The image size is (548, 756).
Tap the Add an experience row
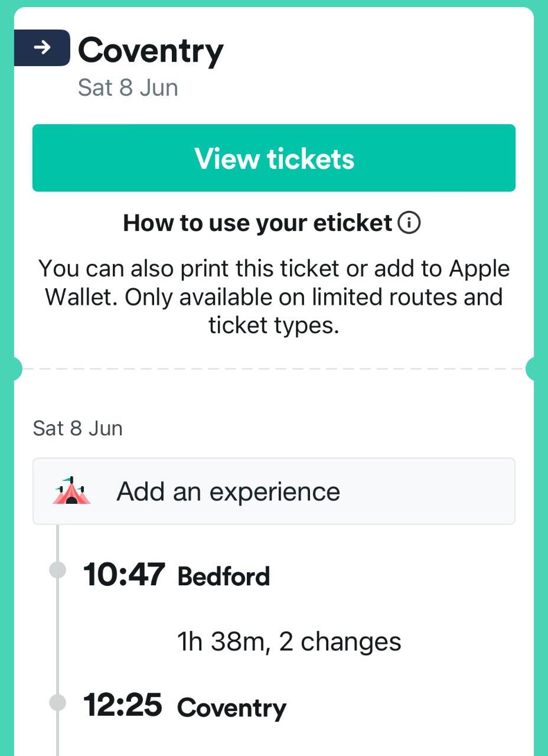point(274,491)
